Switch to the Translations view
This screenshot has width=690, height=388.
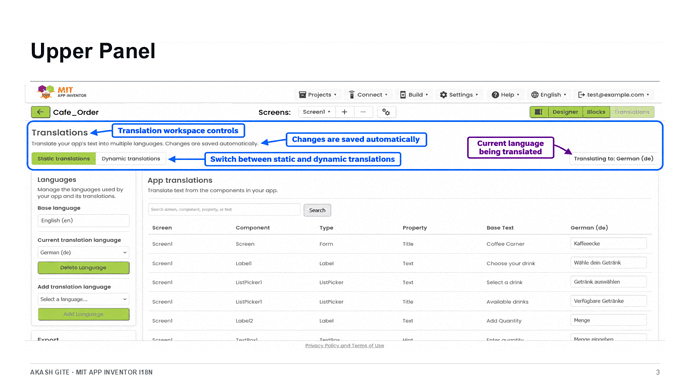coord(631,112)
